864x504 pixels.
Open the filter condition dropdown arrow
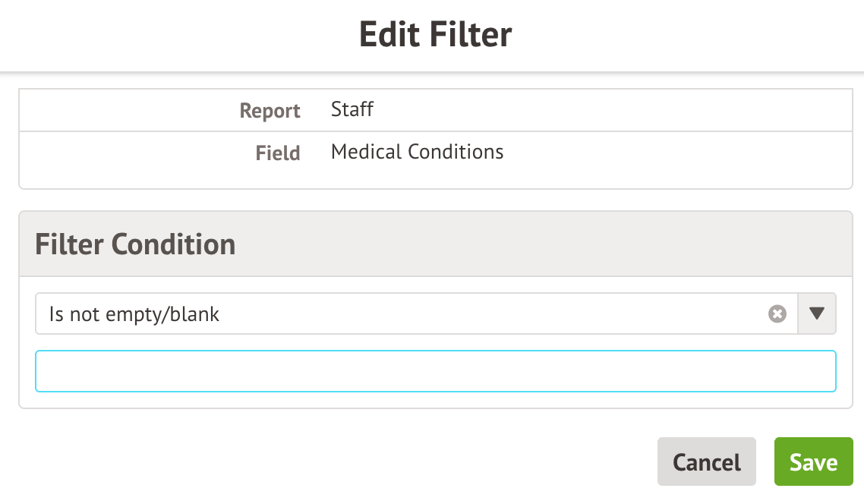(x=817, y=313)
